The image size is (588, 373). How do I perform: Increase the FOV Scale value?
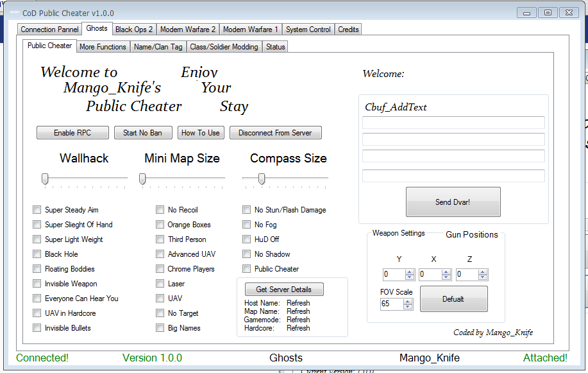[x=408, y=301]
